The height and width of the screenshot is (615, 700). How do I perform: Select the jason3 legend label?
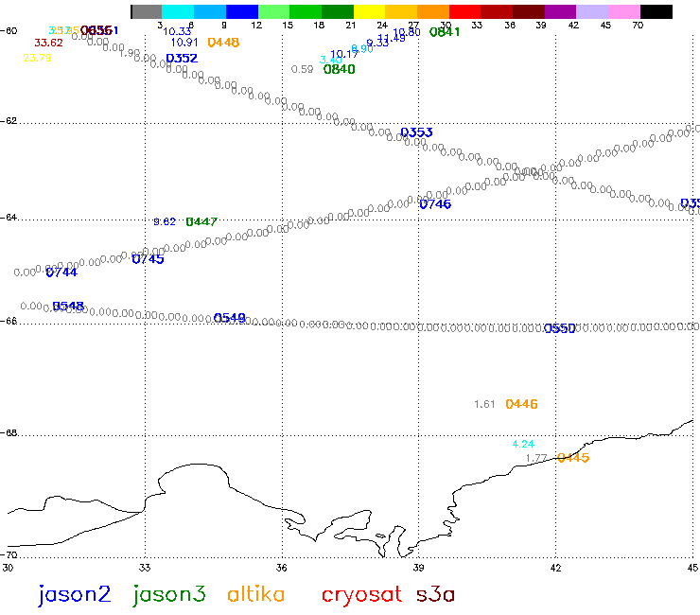(168, 595)
